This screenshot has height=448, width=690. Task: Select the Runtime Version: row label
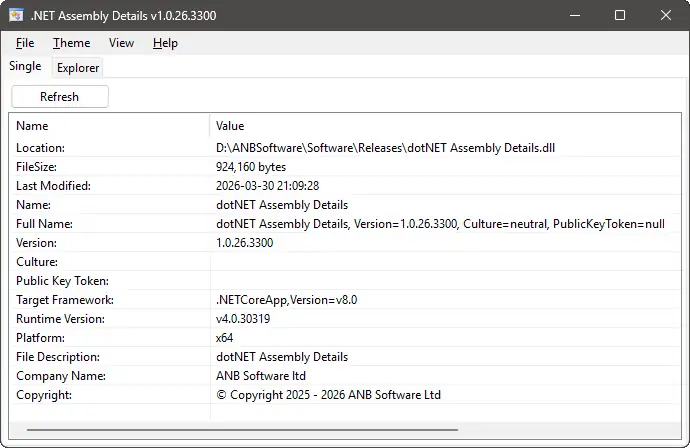(x=61, y=319)
